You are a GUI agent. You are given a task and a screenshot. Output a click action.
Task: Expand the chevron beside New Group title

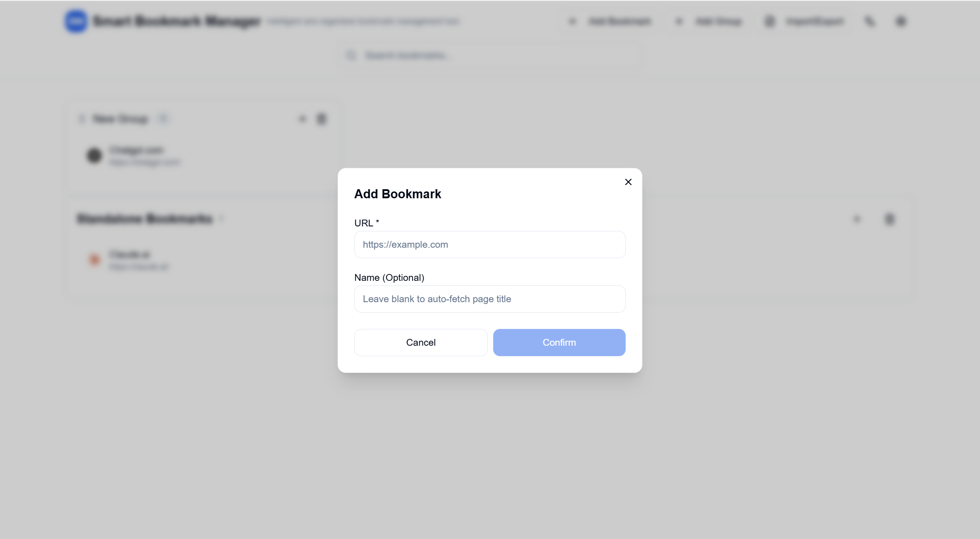click(82, 118)
